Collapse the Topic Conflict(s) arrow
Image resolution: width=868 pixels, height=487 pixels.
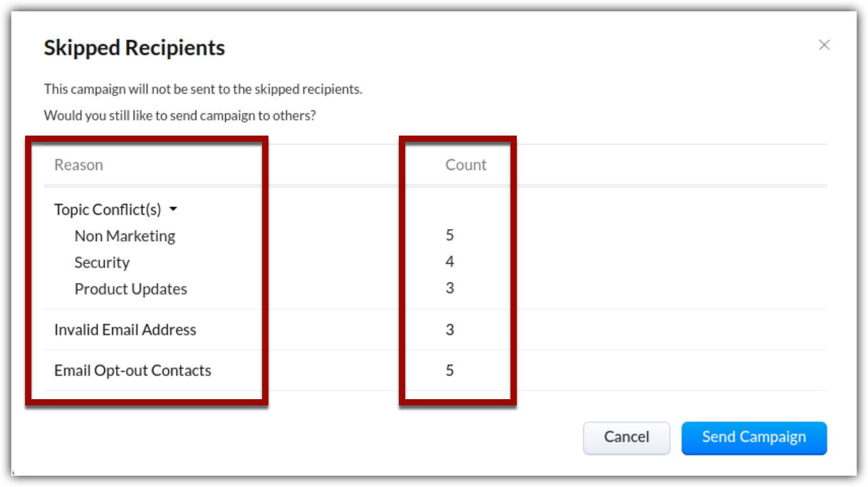click(x=174, y=210)
